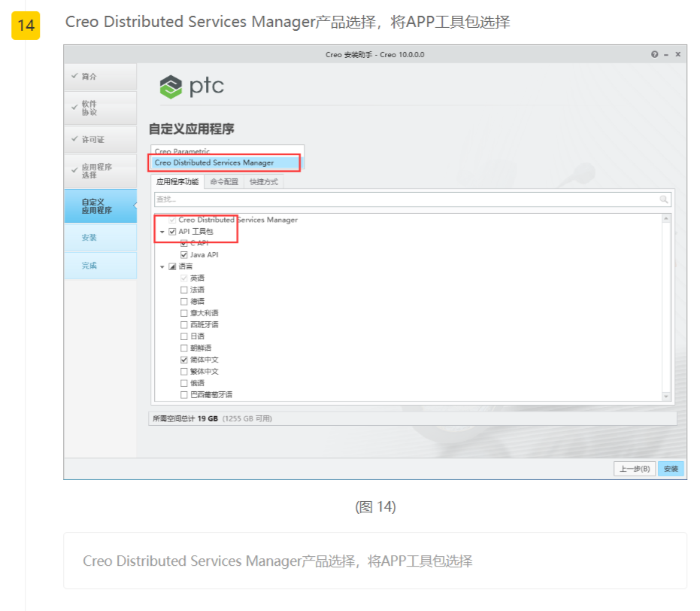Click the (图 14) figure caption

click(x=375, y=507)
